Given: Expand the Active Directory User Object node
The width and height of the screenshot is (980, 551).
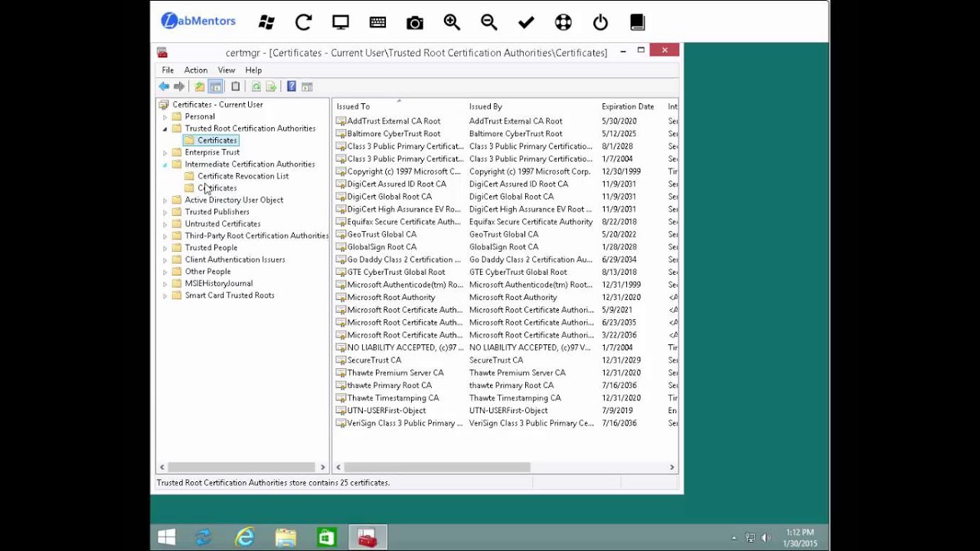Looking at the screenshot, I should click(165, 201).
